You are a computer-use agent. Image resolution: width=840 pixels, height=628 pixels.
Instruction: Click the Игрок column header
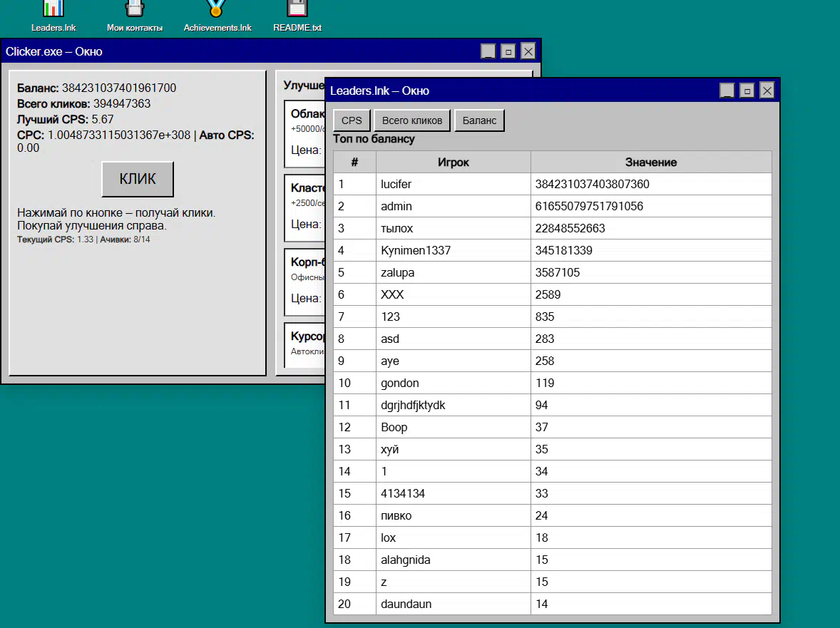pyautogui.click(x=453, y=163)
